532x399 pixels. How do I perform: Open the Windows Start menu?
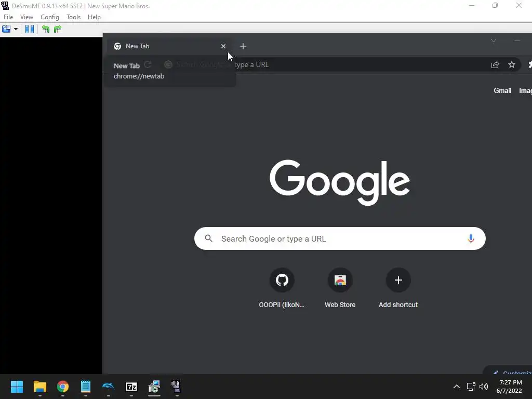(x=17, y=387)
